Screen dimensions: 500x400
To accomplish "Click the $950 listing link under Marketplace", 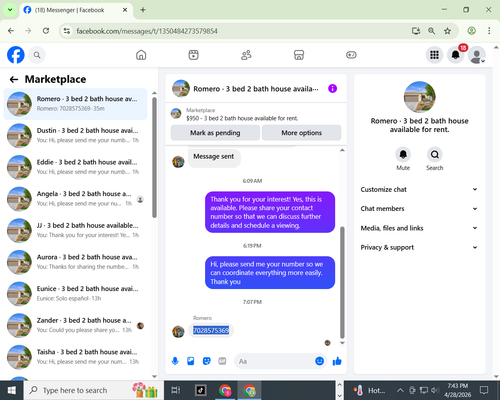I will tap(242, 118).
